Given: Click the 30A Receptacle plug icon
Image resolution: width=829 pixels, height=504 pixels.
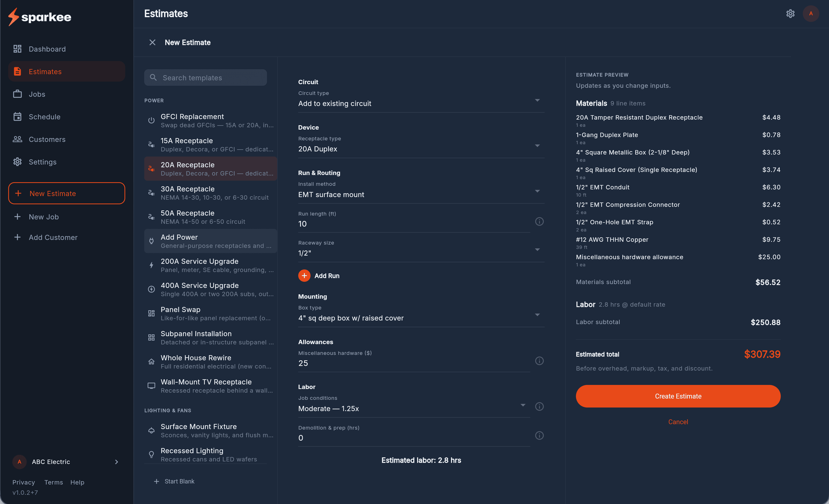Looking at the screenshot, I should point(151,193).
